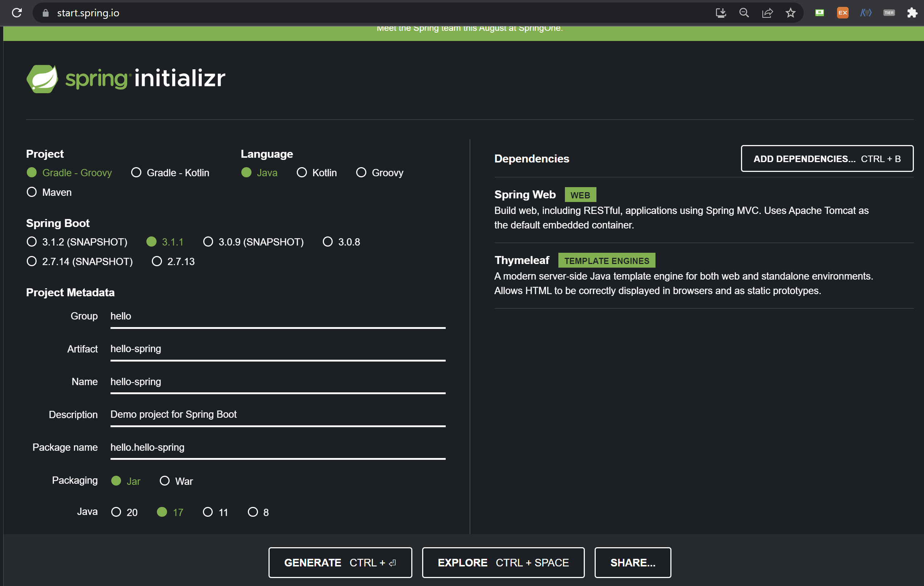
Task: Click the Explore button
Action: pos(503,562)
